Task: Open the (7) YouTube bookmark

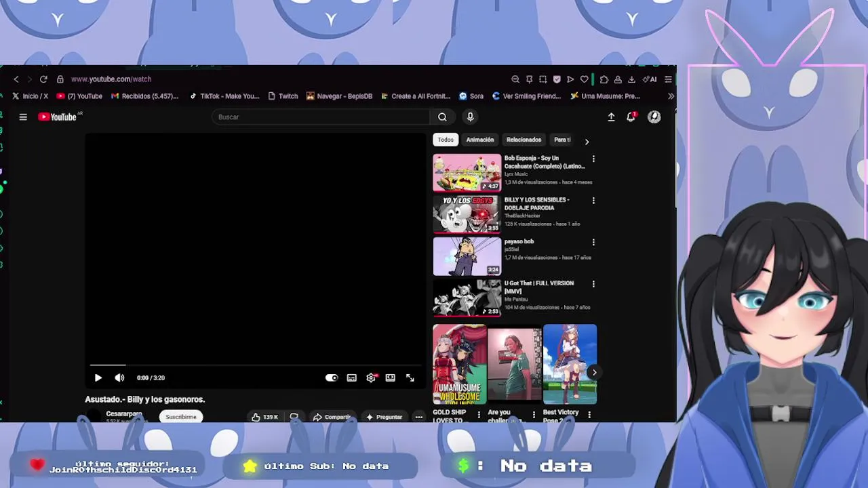Action: click(79, 96)
